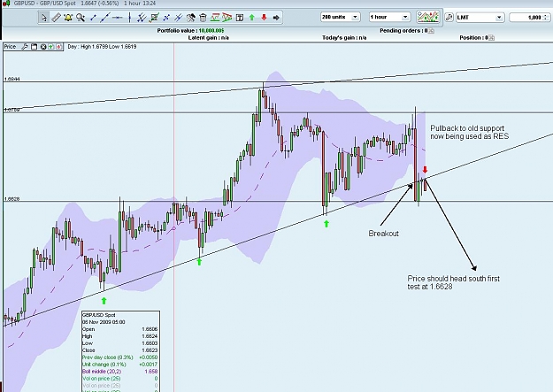The height and width of the screenshot is (392, 553).
Task: Click the Price panel window icon
Action: pyautogui.click(x=34, y=47)
